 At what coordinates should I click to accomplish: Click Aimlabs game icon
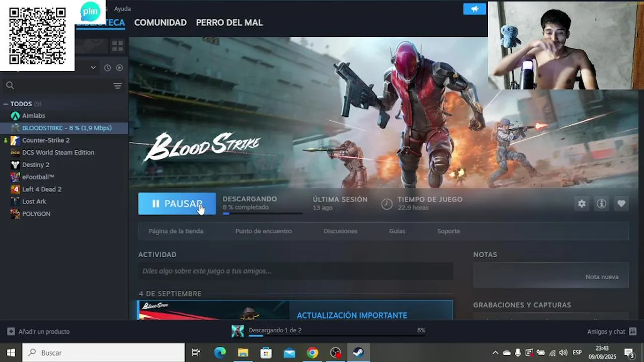click(15, 116)
